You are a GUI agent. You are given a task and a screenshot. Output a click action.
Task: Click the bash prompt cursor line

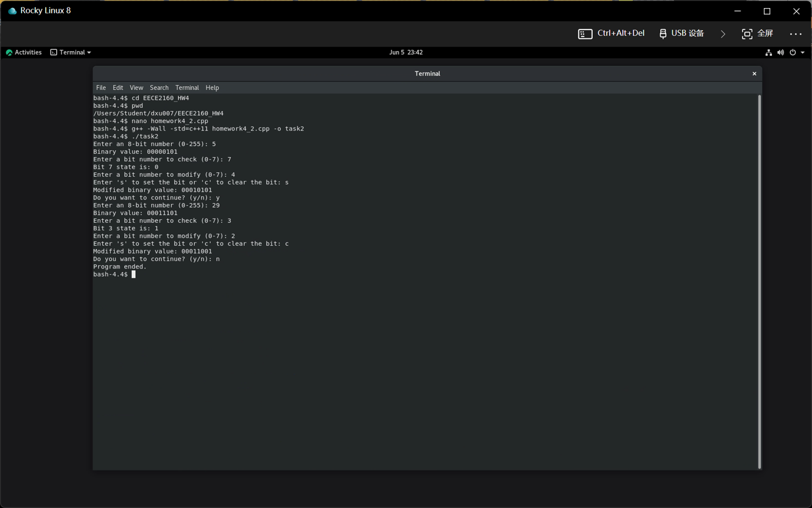point(114,274)
